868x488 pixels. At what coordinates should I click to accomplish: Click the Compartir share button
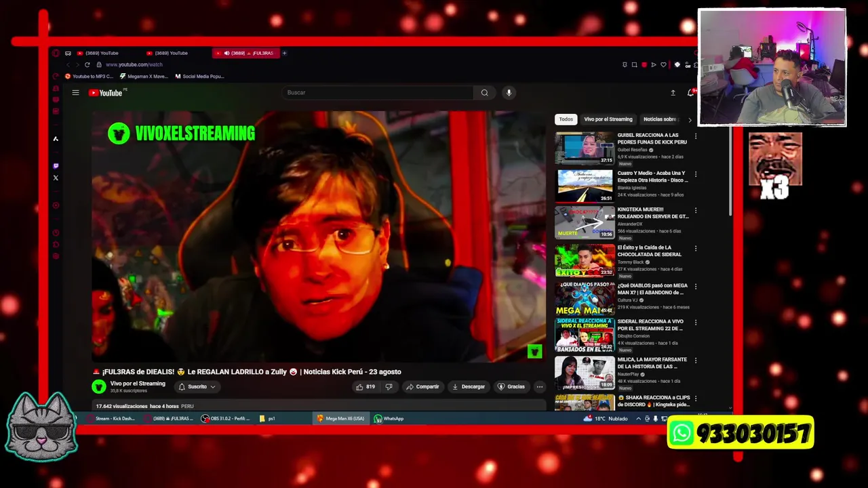422,387
